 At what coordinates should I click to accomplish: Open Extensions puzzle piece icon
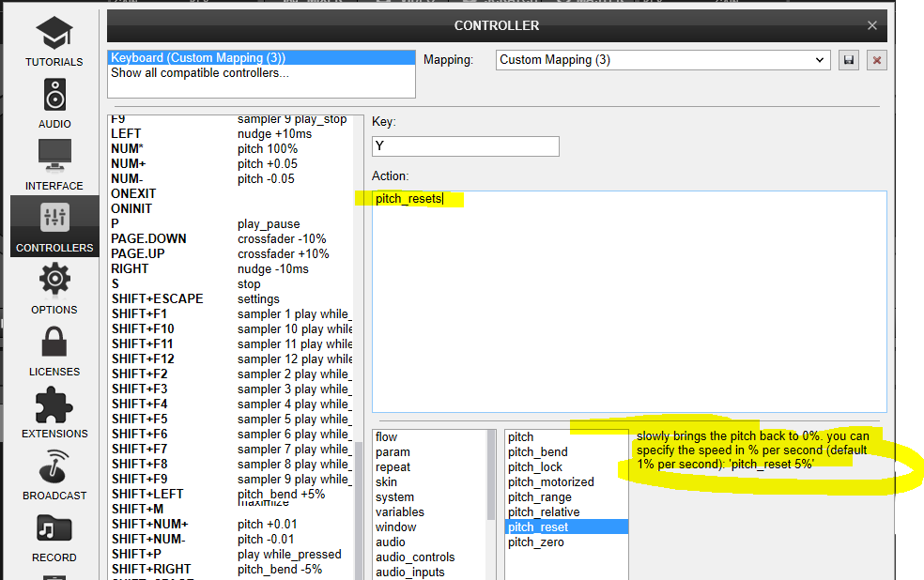pos(54,405)
